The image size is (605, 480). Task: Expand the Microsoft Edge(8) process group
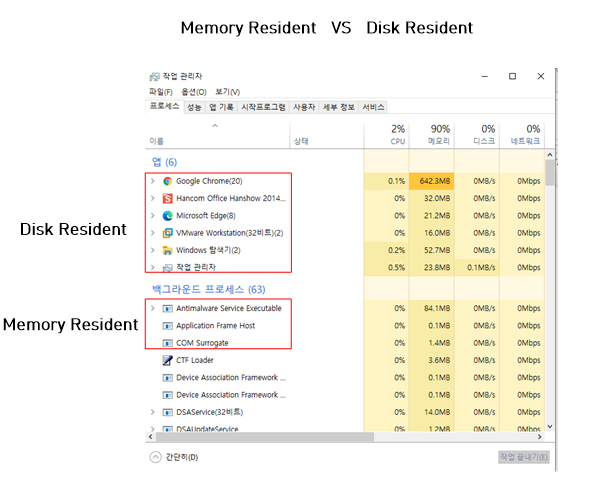click(152, 216)
